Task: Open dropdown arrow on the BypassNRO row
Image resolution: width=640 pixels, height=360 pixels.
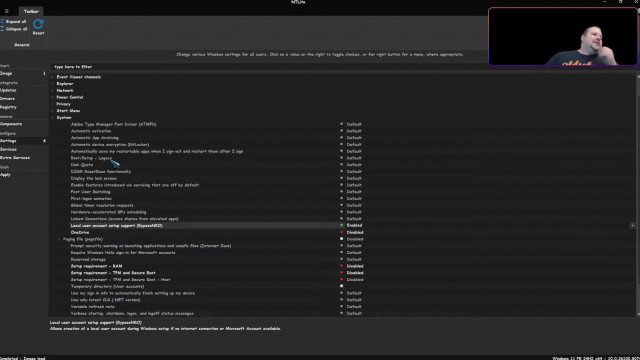Action: (632, 225)
